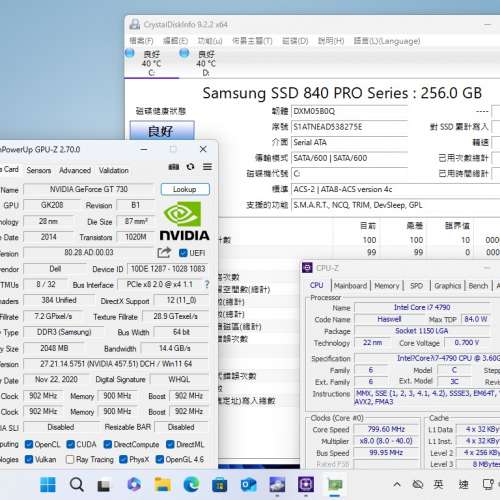Select drive D: health status indicator
The image size is (500, 500).
pos(184,53)
